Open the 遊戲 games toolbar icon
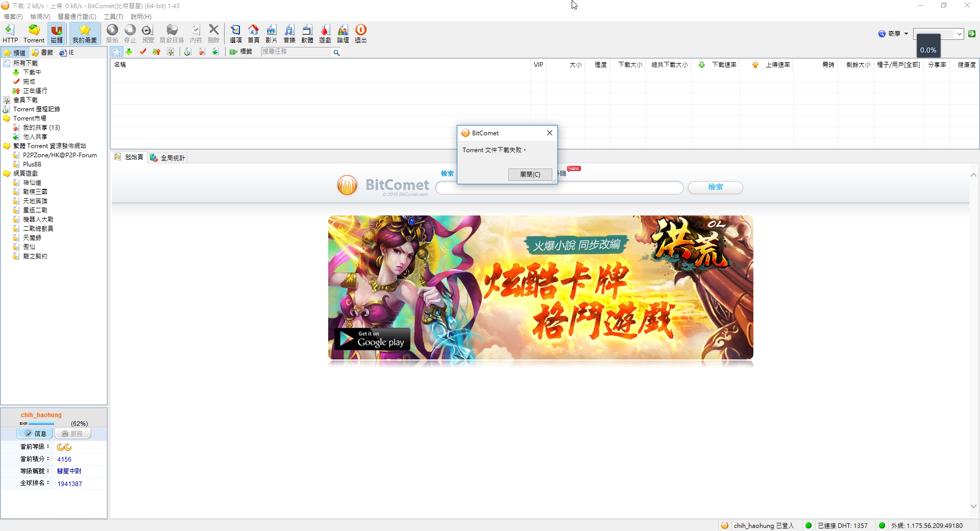The image size is (980, 531). (325, 34)
